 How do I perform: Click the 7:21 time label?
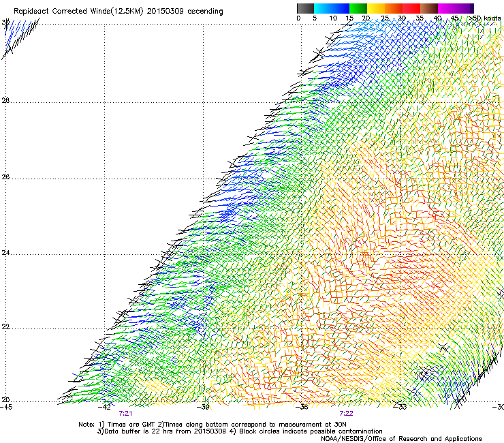(x=125, y=414)
